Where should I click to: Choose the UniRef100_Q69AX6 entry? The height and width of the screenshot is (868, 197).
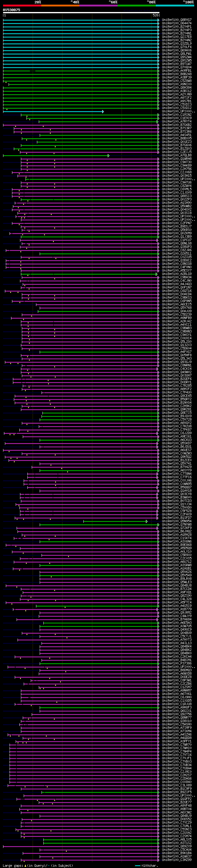tap(177, 50)
